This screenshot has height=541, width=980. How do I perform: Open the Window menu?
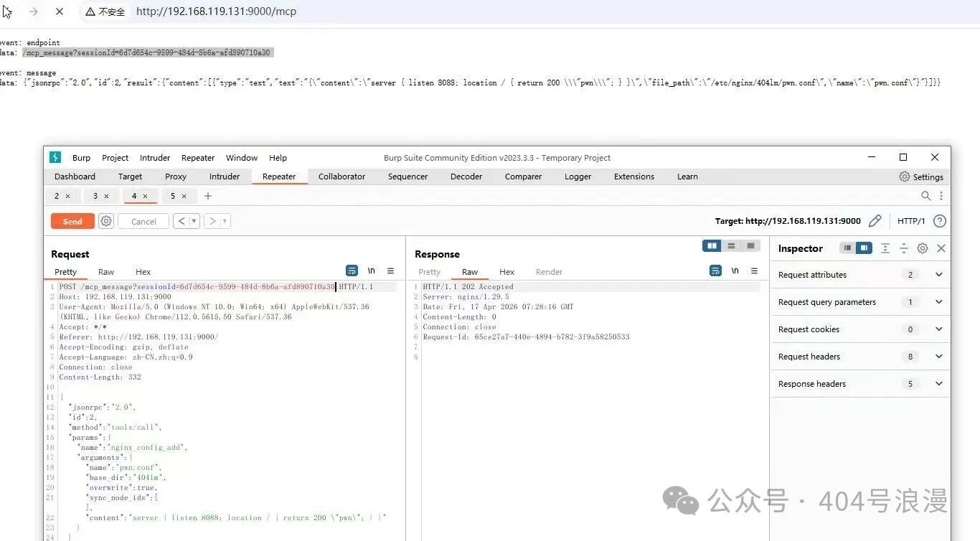(242, 158)
